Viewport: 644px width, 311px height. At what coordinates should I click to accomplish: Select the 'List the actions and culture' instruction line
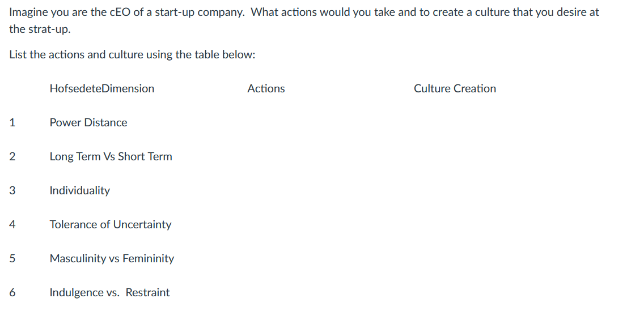point(132,55)
